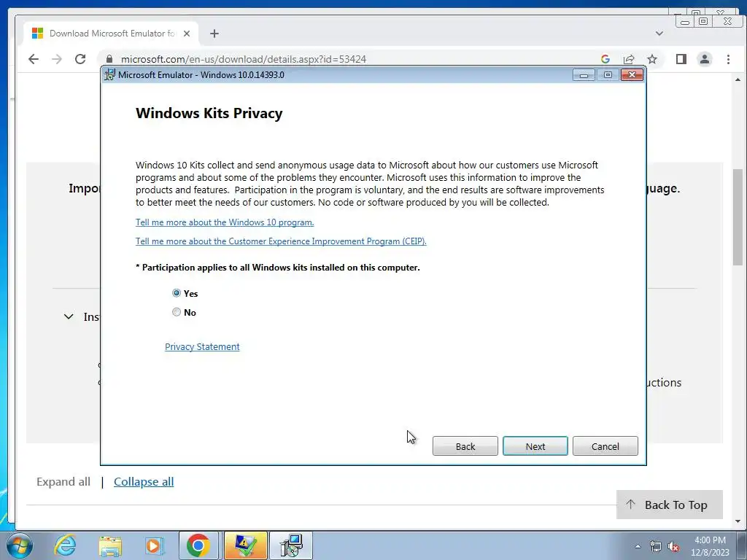747x560 pixels.
Task: Launch Internet Explorer from taskbar
Action: [65, 545]
